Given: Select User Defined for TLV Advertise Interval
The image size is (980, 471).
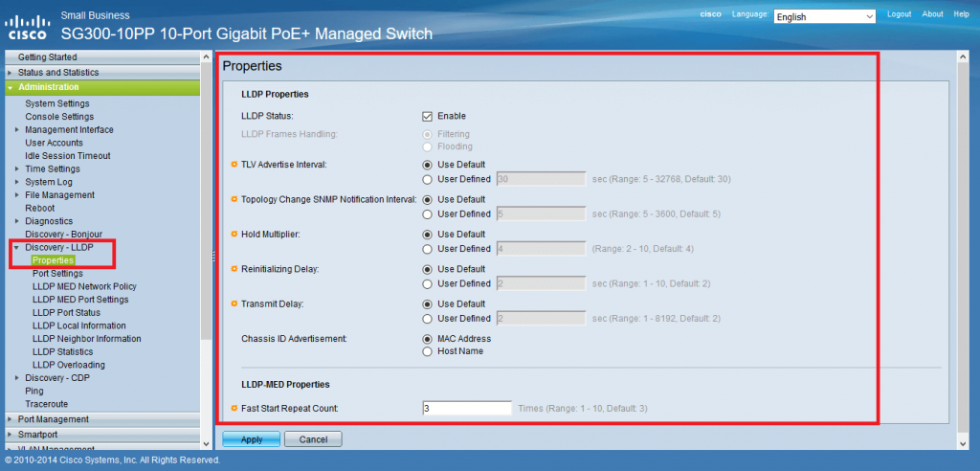Looking at the screenshot, I should [x=428, y=180].
